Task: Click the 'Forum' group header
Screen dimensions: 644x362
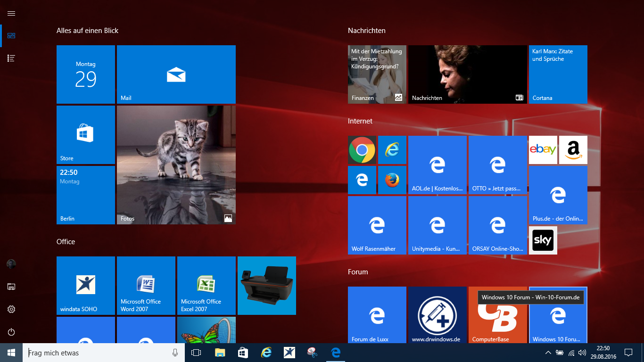Action: [358, 272]
